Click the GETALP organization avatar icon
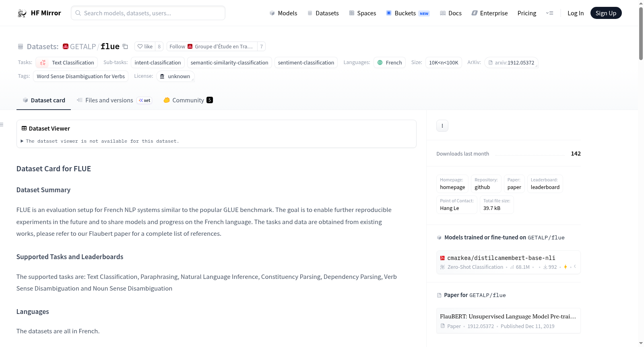The image size is (644, 347). [x=66, y=46]
